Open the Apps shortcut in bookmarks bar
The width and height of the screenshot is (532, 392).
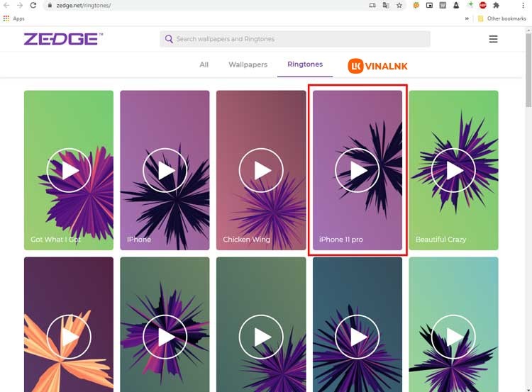pos(14,18)
